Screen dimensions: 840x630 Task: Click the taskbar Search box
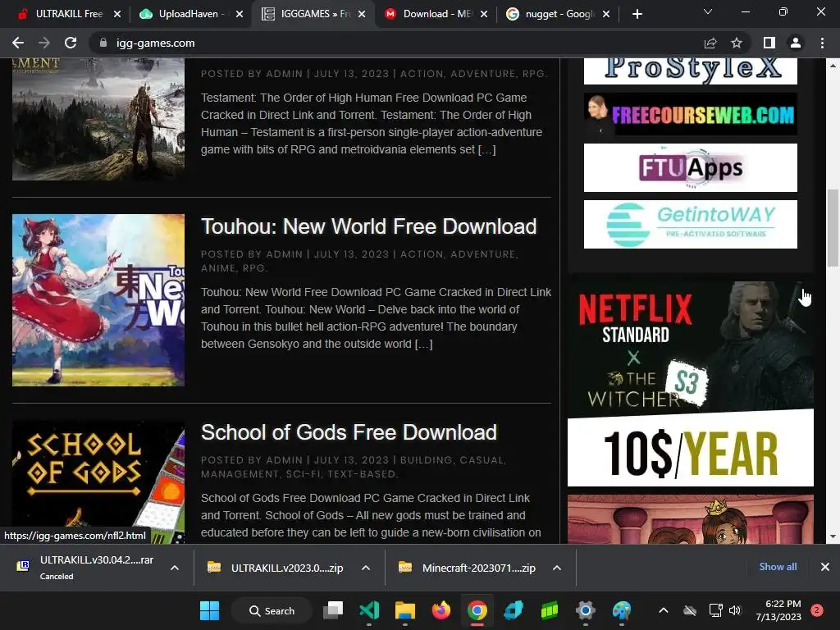[x=272, y=610]
